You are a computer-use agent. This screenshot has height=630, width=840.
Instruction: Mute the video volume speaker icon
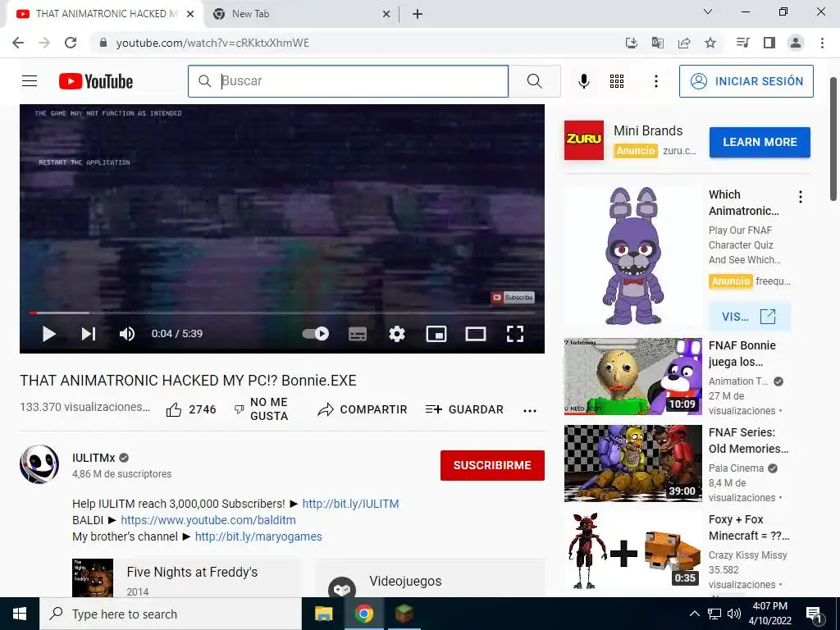pos(127,334)
